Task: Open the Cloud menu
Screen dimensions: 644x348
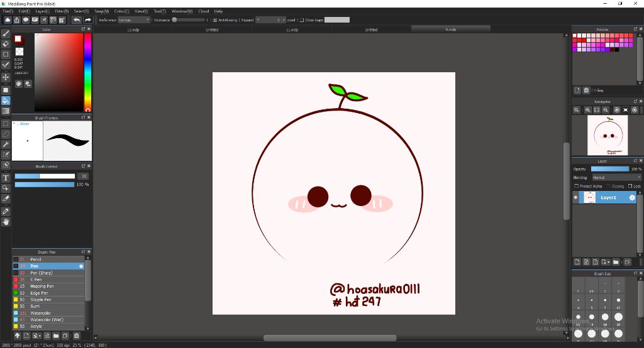Action: tap(203, 11)
